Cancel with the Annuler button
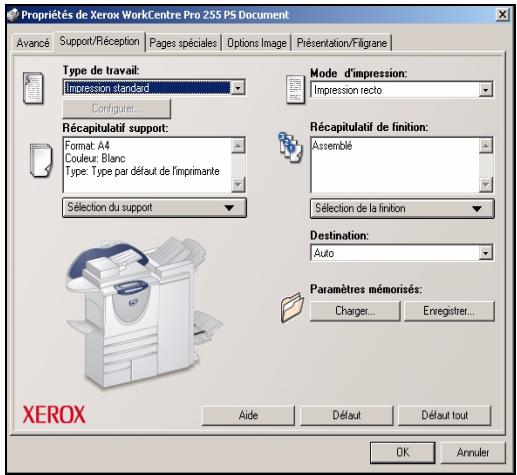The height and width of the screenshot is (475, 517). (x=473, y=452)
